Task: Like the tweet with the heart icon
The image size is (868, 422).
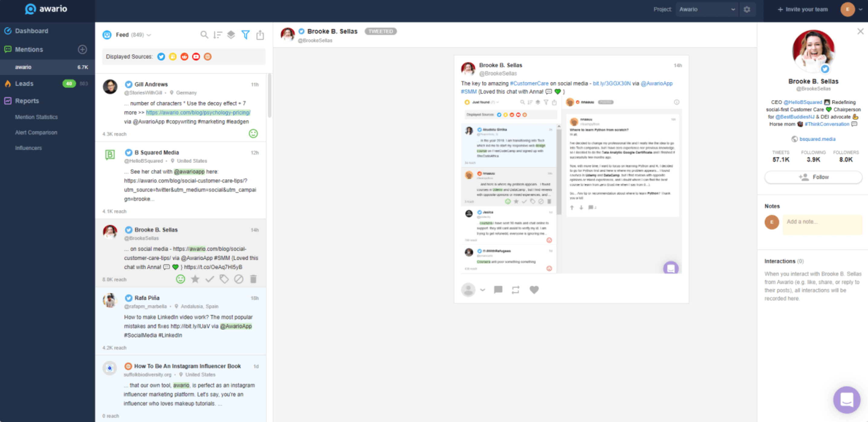Action: 534,290
